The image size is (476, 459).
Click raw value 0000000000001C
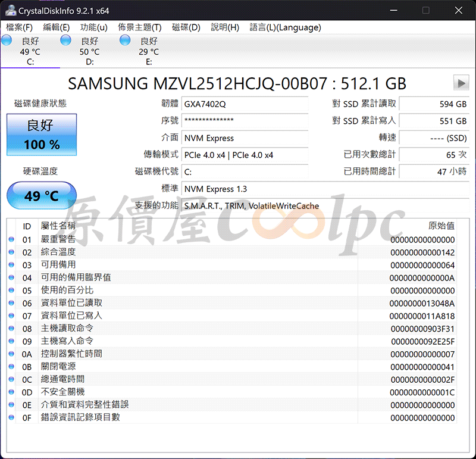pos(422,392)
